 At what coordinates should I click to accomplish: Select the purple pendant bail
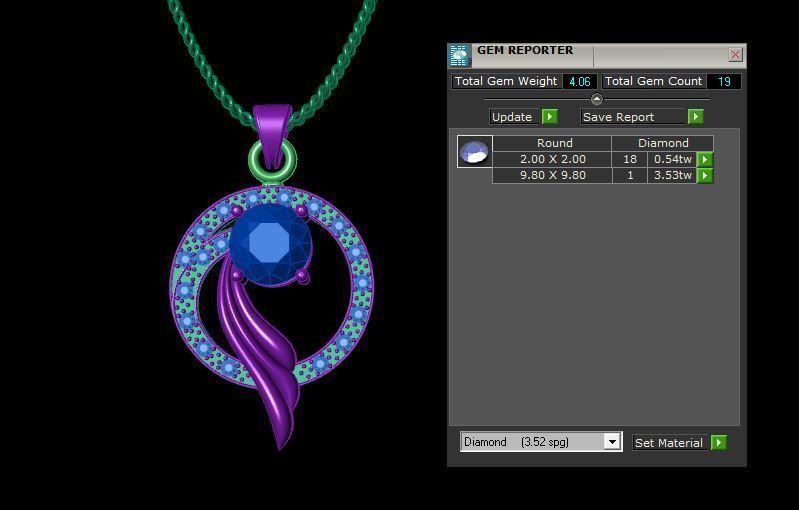(273, 133)
